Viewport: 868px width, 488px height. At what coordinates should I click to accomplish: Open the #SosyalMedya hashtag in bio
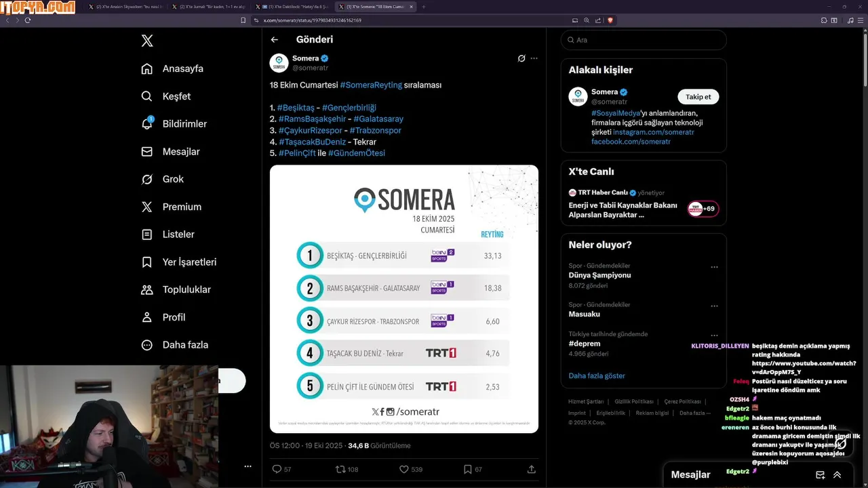point(616,113)
